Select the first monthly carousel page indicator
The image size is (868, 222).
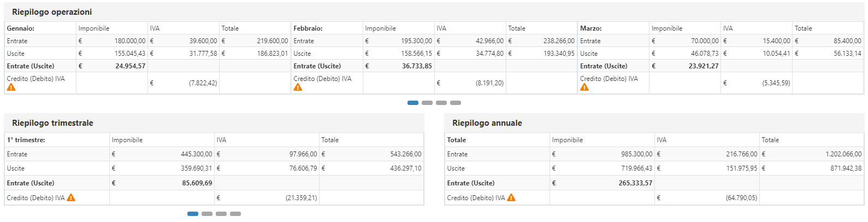click(x=413, y=103)
